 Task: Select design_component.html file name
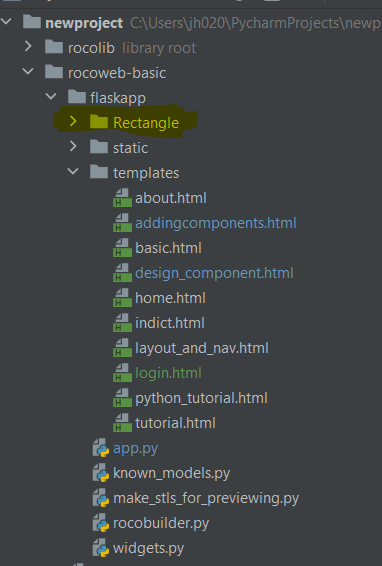tap(214, 273)
